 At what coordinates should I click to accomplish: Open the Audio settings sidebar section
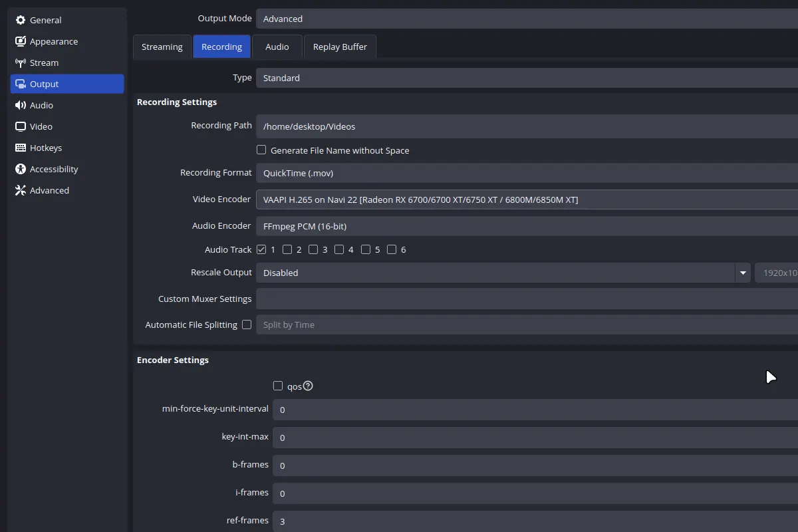41,105
